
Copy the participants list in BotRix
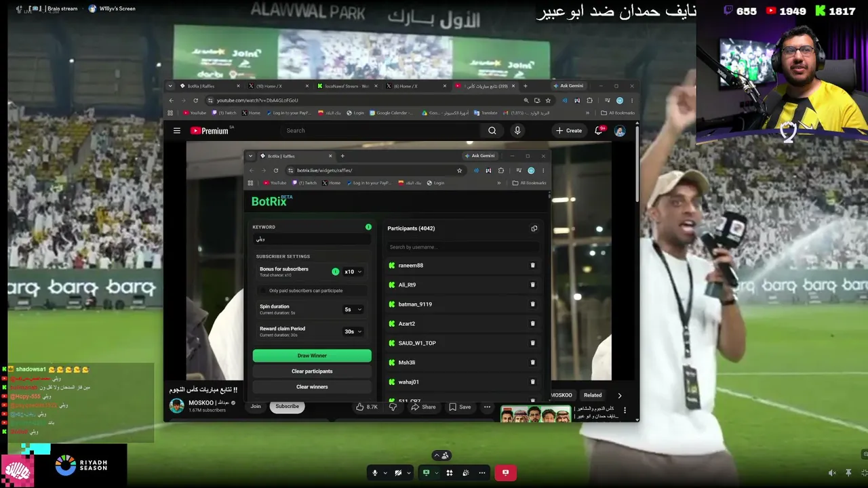(534, 228)
